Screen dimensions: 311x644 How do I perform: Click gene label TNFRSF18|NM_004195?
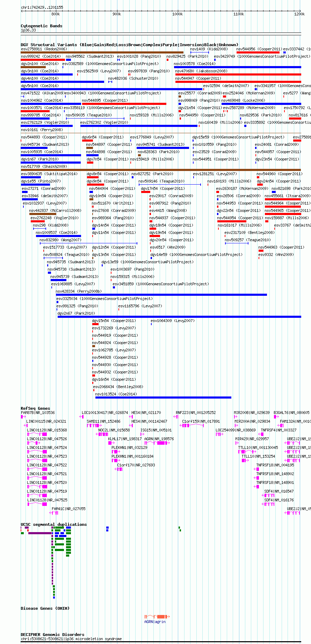tap(275, 465)
